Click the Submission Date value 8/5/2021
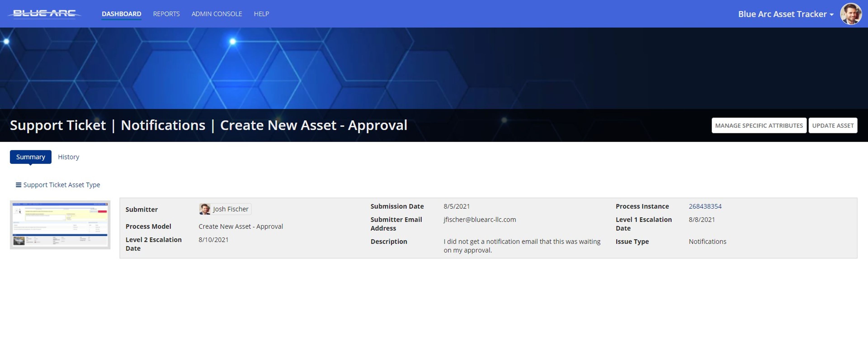868x364 pixels. point(457,206)
